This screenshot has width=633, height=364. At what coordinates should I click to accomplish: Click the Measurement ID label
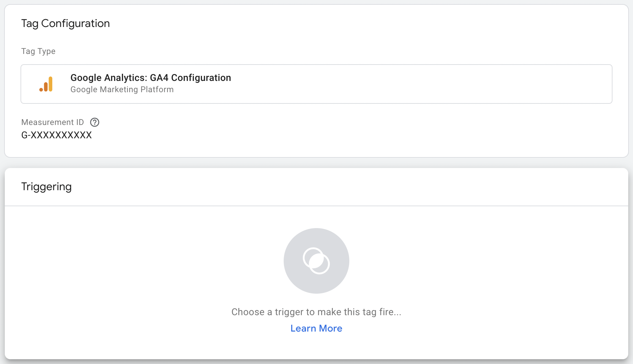(x=52, y=122)
